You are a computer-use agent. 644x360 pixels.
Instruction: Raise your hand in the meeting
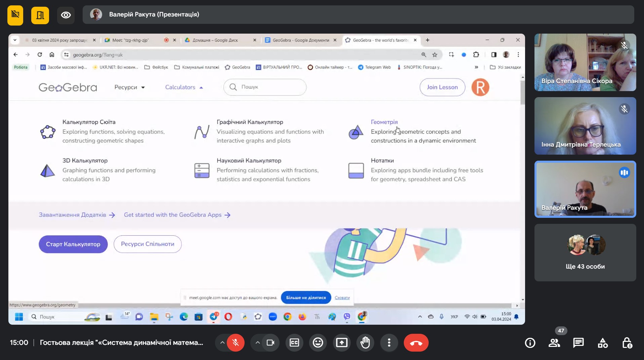click(x=365, y=343)
